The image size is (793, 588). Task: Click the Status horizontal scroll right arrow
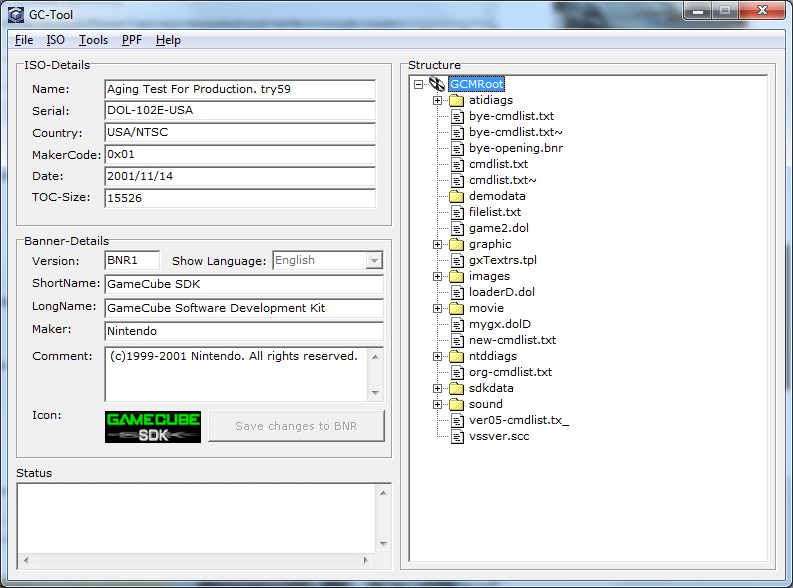[x=366, y=560]
